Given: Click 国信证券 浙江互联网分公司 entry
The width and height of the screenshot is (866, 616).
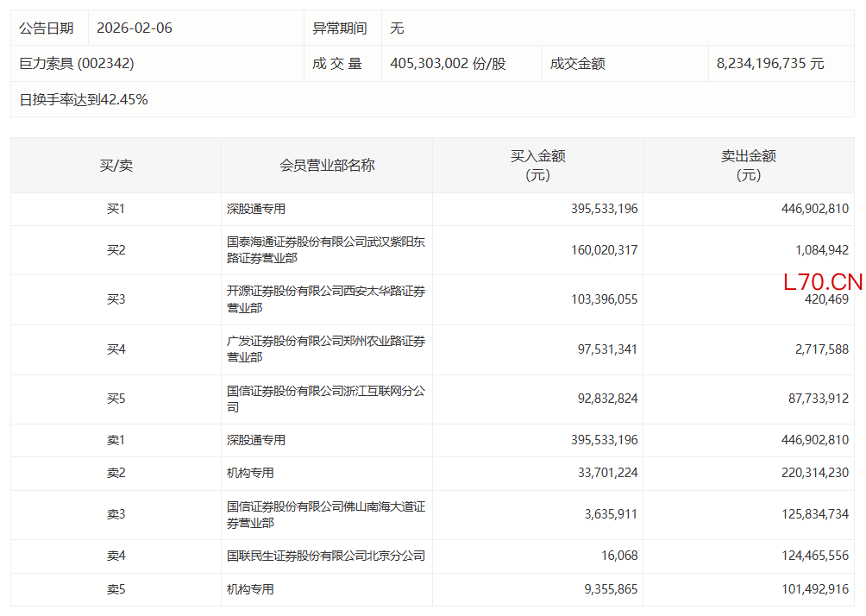Looking at the screenshot, I should coord(325,399).
